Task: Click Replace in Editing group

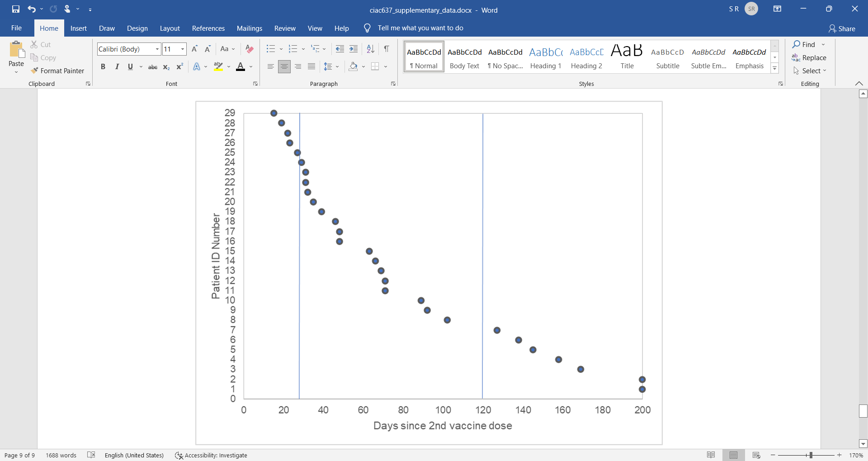Action: tap(809, 57)
